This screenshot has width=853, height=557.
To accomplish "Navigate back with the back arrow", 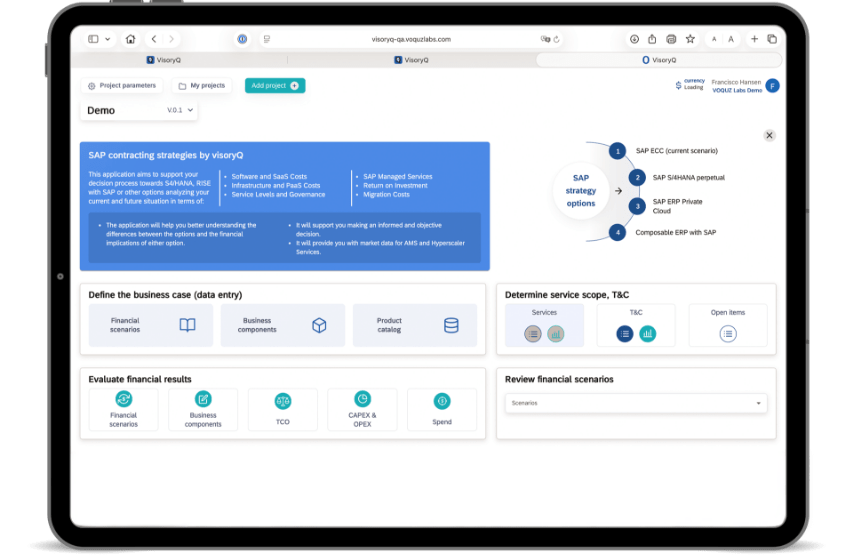I will point(154,39).
